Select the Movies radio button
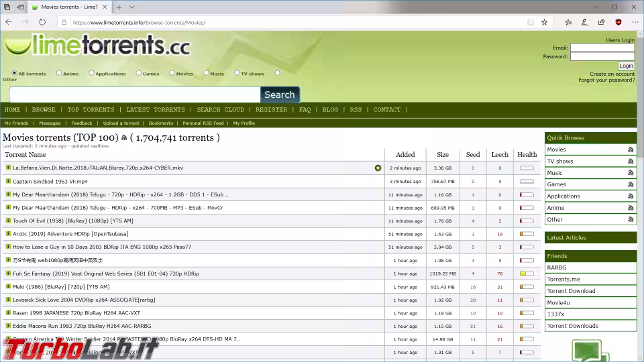This screenshot has width=644, height=362. tap(172, 72)
